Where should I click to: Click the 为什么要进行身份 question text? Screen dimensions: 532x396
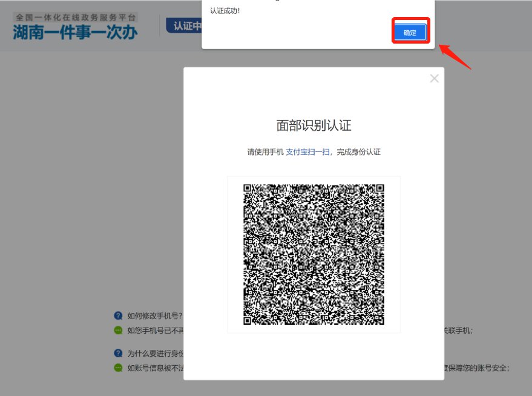coord(154,353)
